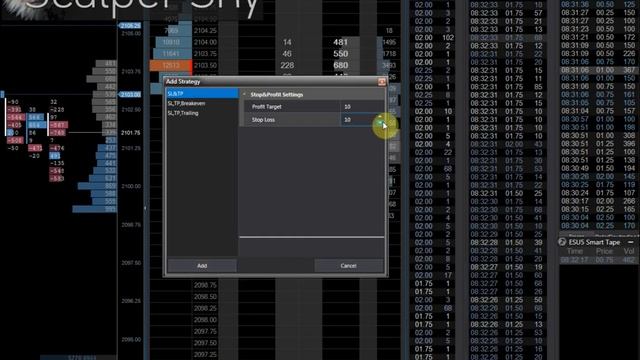Click the 228 bid size cell

coord(287,65)
